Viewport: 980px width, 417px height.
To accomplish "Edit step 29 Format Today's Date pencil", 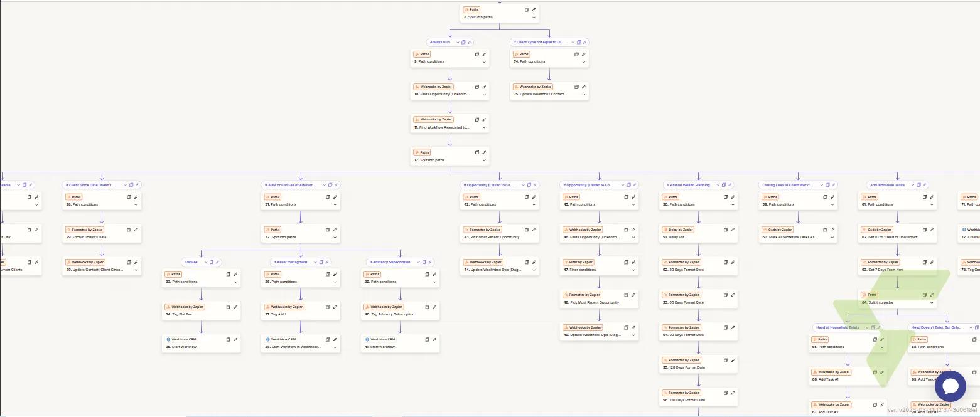I will (136, 230).
